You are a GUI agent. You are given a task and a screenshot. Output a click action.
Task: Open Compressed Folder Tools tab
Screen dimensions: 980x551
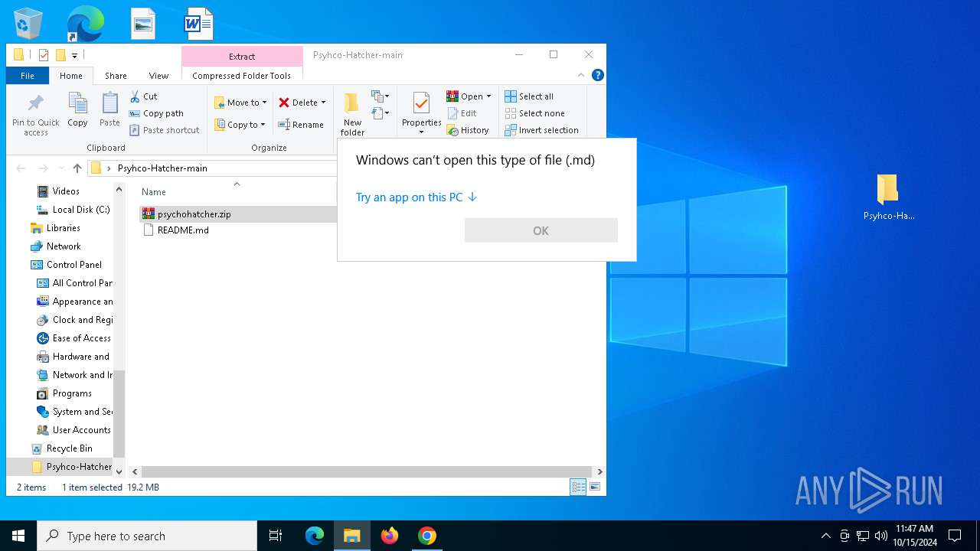click(x=242, y=76)
